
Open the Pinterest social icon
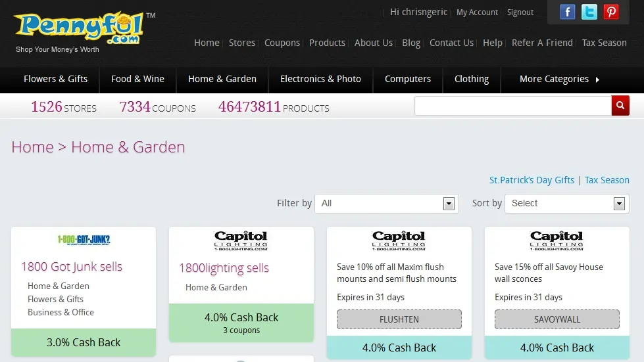tap(610, 11)
